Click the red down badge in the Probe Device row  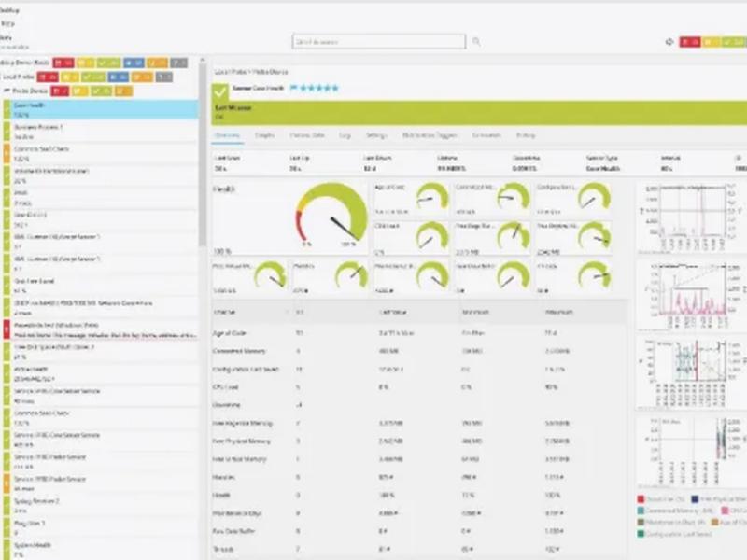[60, 91]
